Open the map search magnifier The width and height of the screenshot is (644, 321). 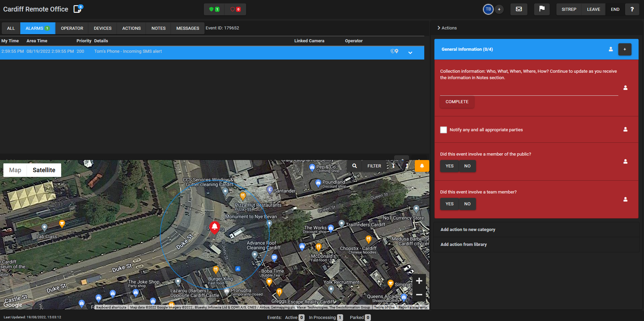click(x=355, y=166)
